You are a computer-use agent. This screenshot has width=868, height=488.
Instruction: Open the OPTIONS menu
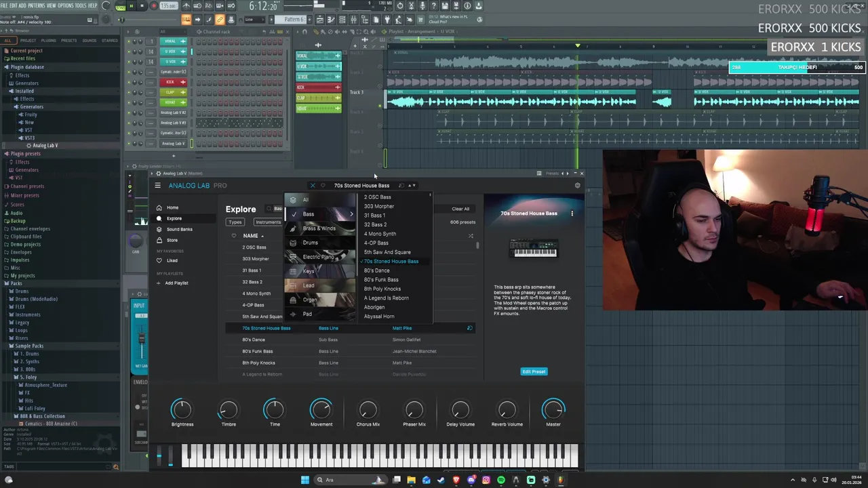pos(66,5)
